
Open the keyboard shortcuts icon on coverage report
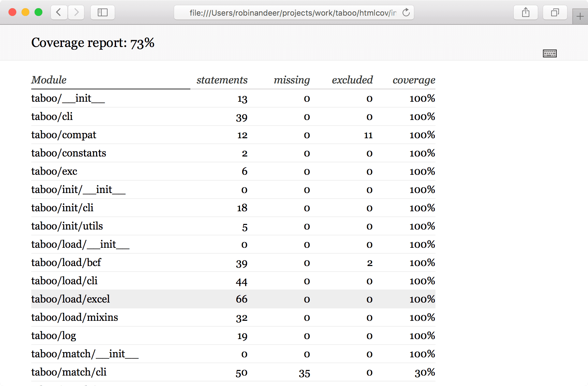point(550,53)
